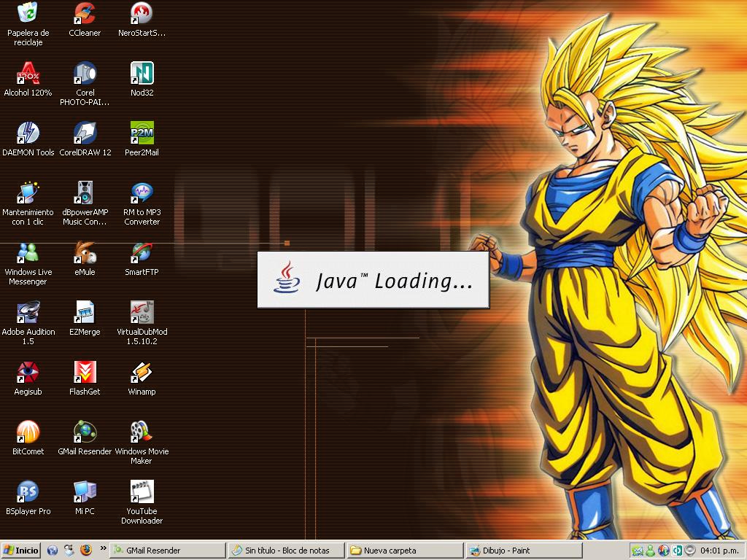
Task: Click the CorelDRAW 12 icon
Action: pos(85,133)
